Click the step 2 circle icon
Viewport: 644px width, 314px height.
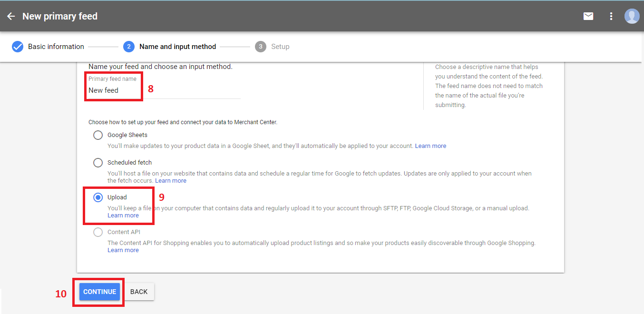(x=128, y=47)
